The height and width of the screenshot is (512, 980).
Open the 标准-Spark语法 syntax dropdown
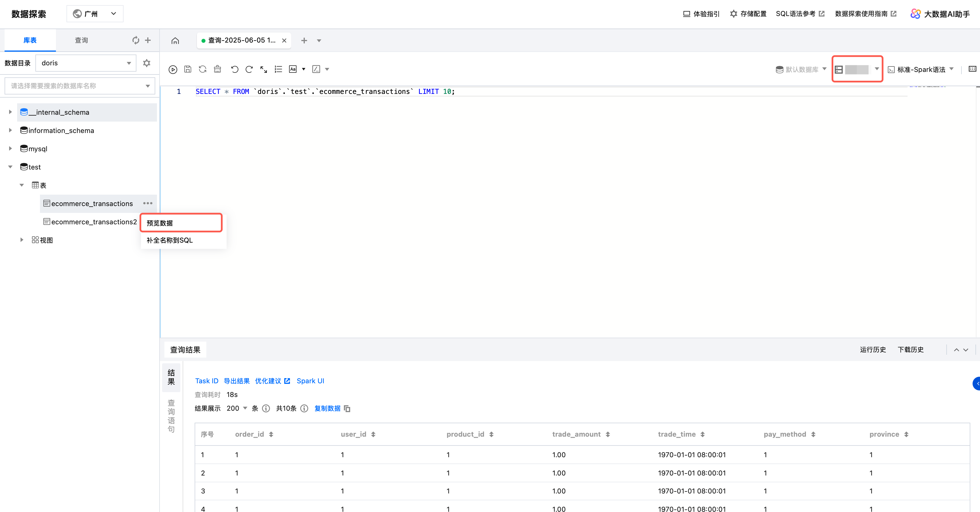[x=921, y=70]
